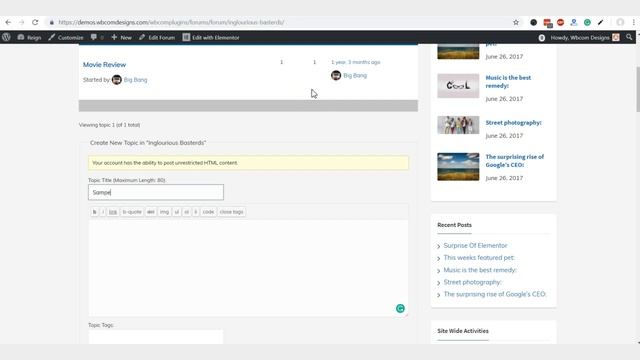Viewport: 640px width, 360px height.
Task: Open the red window extension icon
Action: tap(548, 23)
